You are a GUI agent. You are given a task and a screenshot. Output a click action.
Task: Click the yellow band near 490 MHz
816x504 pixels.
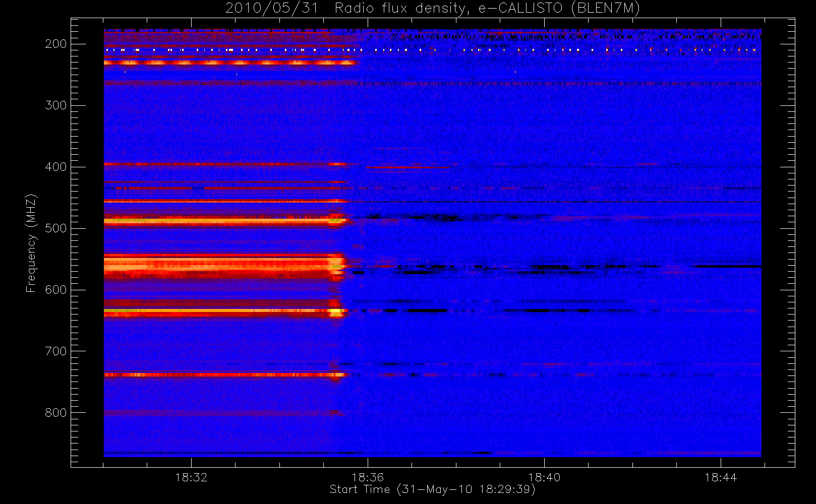(x=226, y=221)
